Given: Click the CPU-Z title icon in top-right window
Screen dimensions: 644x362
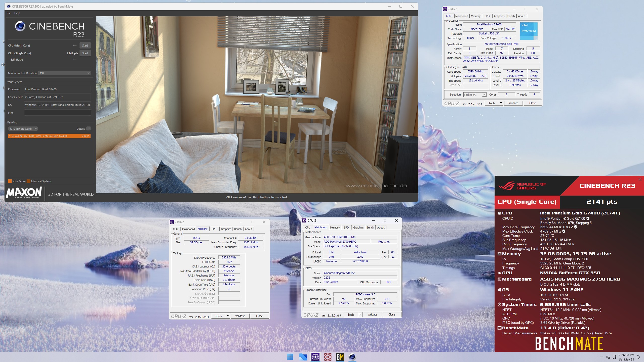Looking at the screenshot, I should point(445,9).
